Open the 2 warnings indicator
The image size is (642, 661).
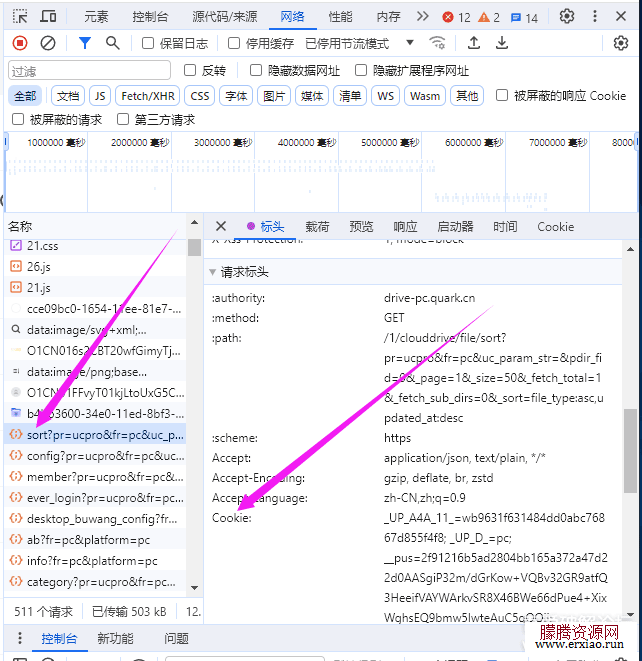coord(489,17)
